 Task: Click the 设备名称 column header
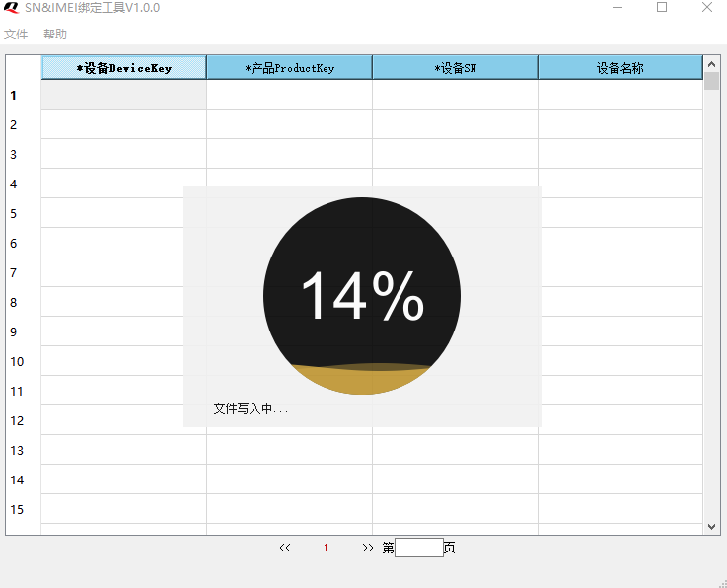click(620, 68)
